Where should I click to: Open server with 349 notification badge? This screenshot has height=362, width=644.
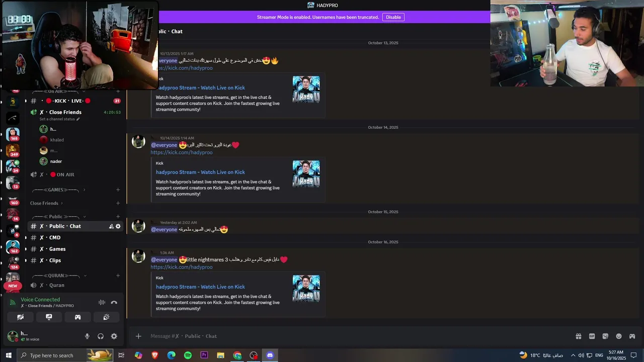point(13,150)
